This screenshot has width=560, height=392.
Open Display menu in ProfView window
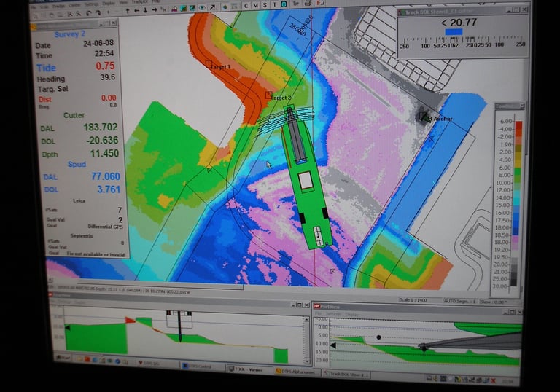pos(351,315)
